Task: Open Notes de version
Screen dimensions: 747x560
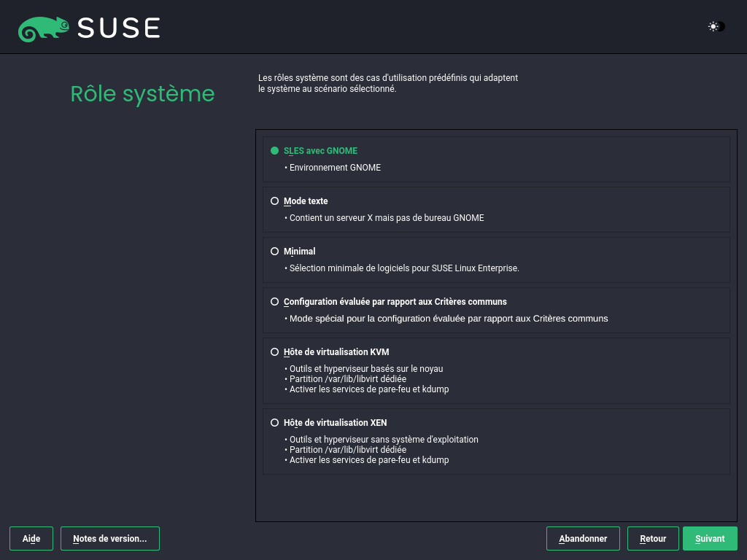Action: [110, 539]
